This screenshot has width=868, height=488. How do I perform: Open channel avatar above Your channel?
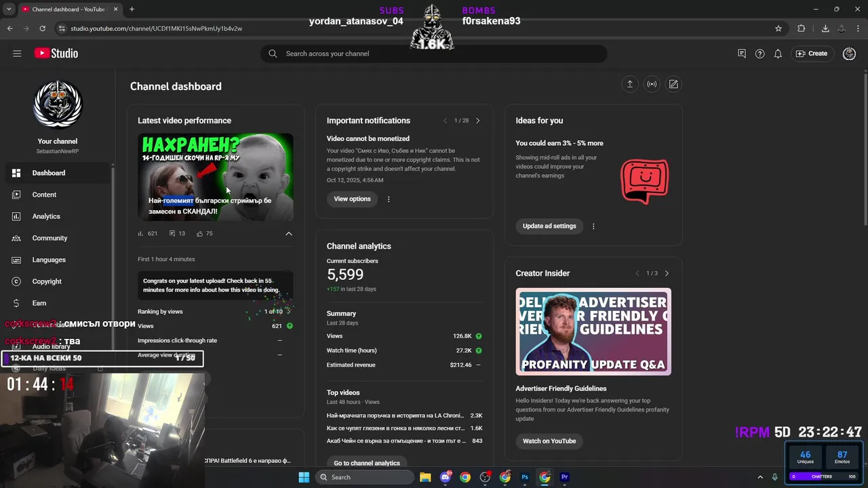tap(58, 104)
